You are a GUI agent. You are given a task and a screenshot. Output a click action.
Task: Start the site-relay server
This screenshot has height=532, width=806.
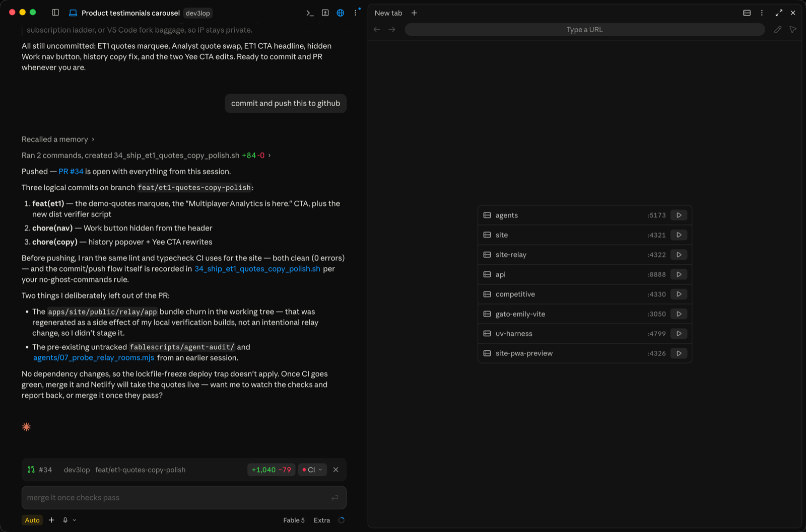click(x=679, y=255)
